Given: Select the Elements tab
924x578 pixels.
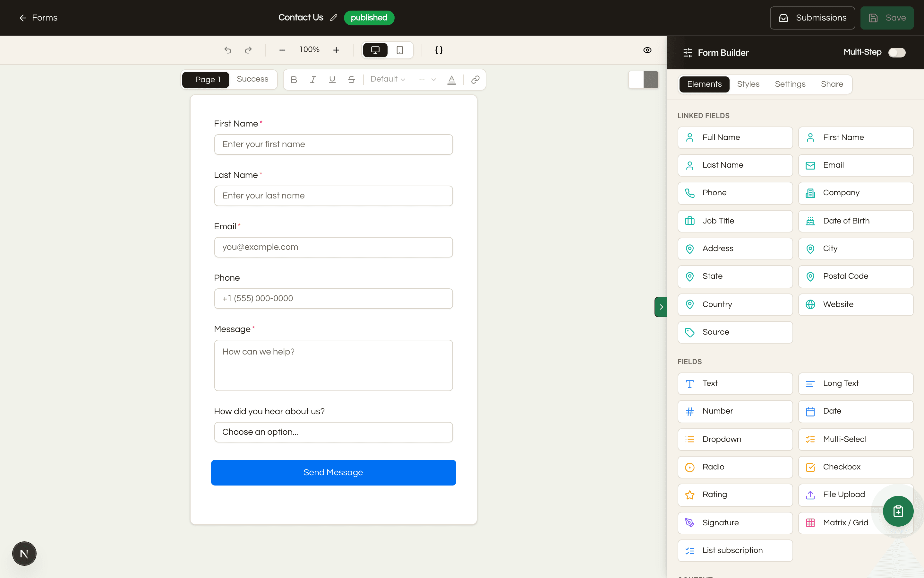Looking at the screenshot, I should (705, 84).
